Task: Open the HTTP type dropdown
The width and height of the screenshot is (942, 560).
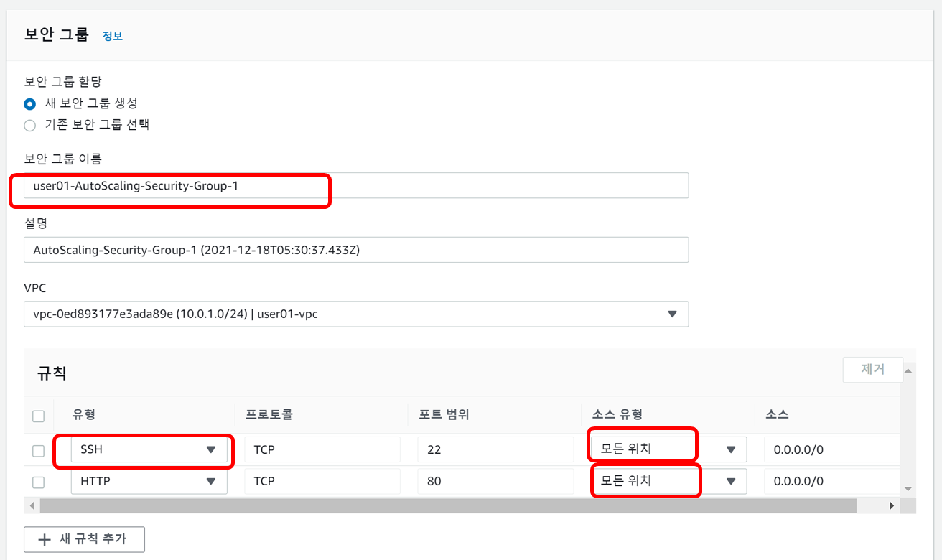Action: coord(149,481)
